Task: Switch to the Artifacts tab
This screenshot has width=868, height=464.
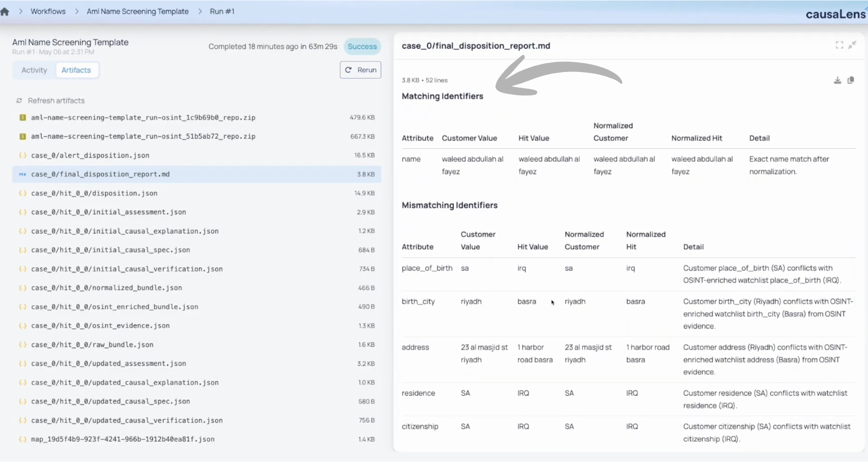Action: [76, 70]
